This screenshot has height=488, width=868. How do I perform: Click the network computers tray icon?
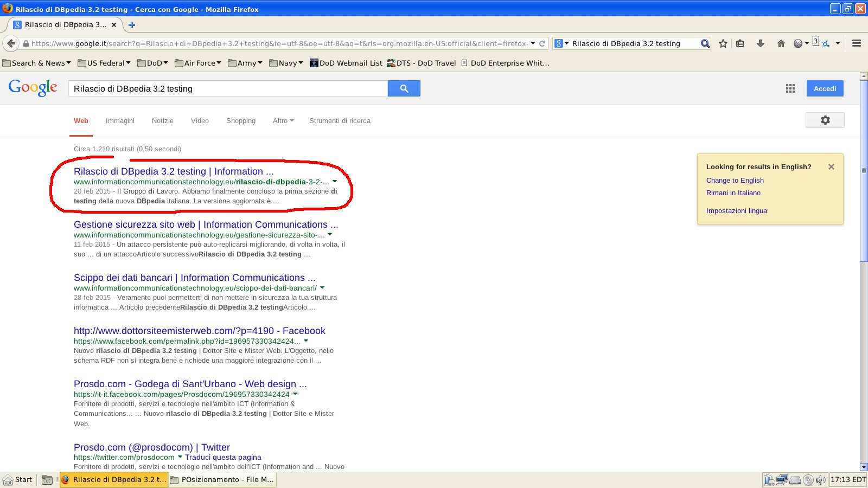[x=782, y=480]
